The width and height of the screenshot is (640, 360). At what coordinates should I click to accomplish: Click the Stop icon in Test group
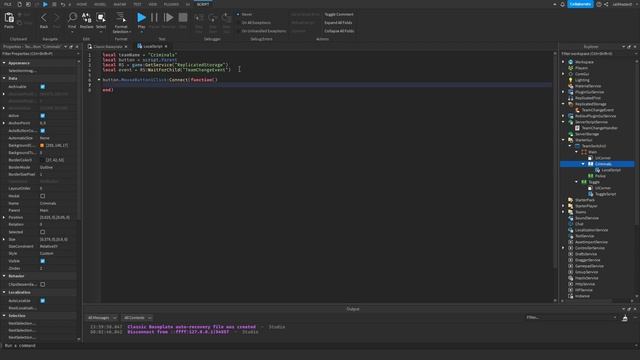pos(183,17)
